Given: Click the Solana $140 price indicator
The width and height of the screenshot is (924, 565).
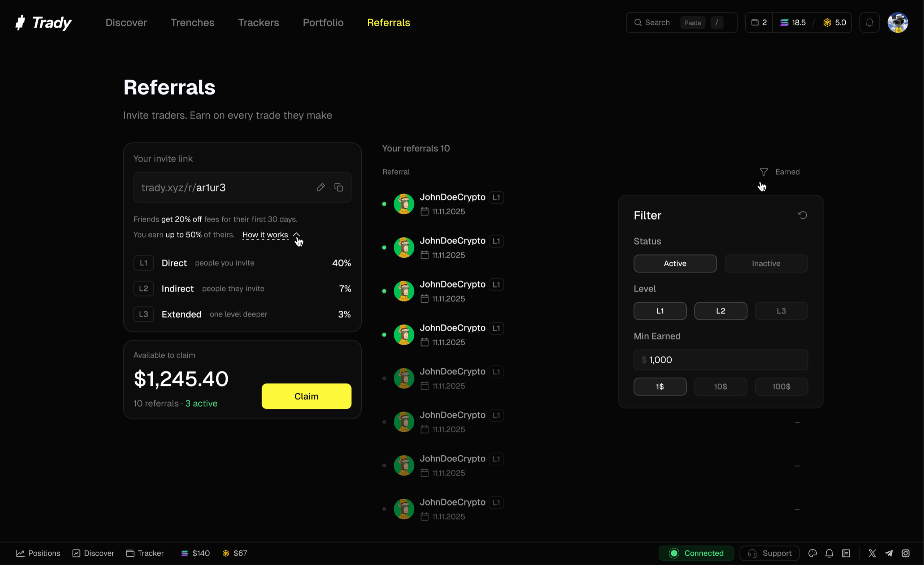Looking at the screenshot, I should 195,553.
